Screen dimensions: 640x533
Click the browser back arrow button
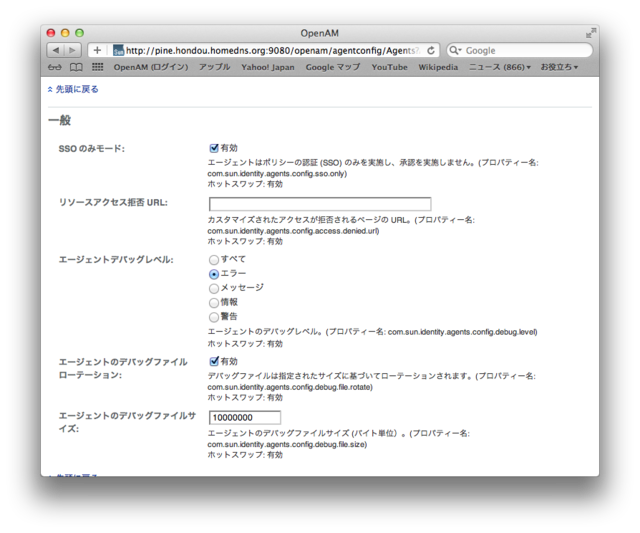(x=56, y=50)
